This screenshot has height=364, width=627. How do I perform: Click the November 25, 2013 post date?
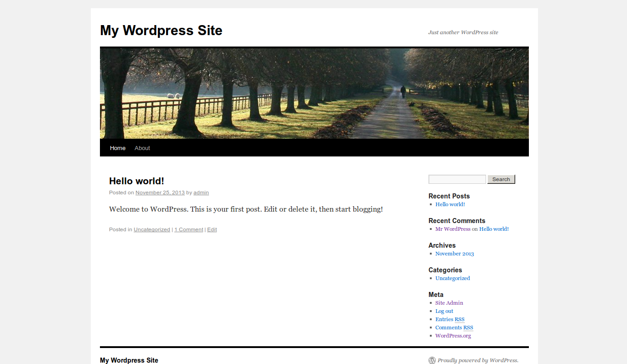click(x=160, y=192)
